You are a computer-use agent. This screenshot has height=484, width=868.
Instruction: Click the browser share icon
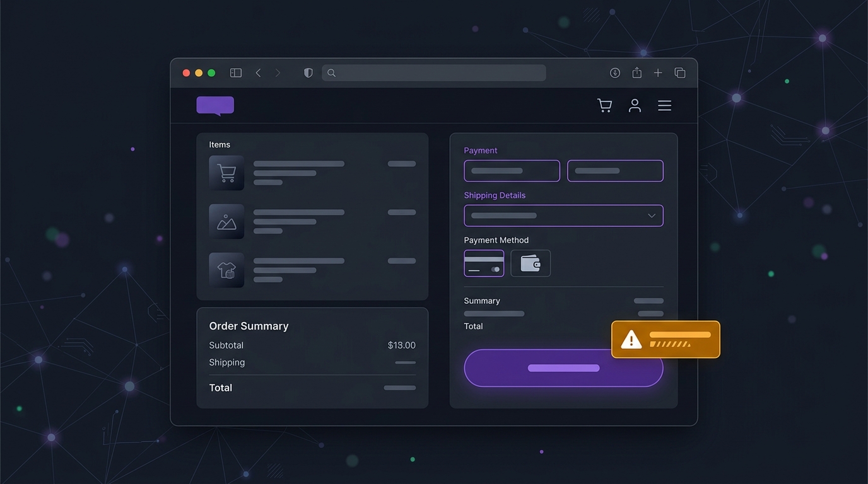click(637, 73)
